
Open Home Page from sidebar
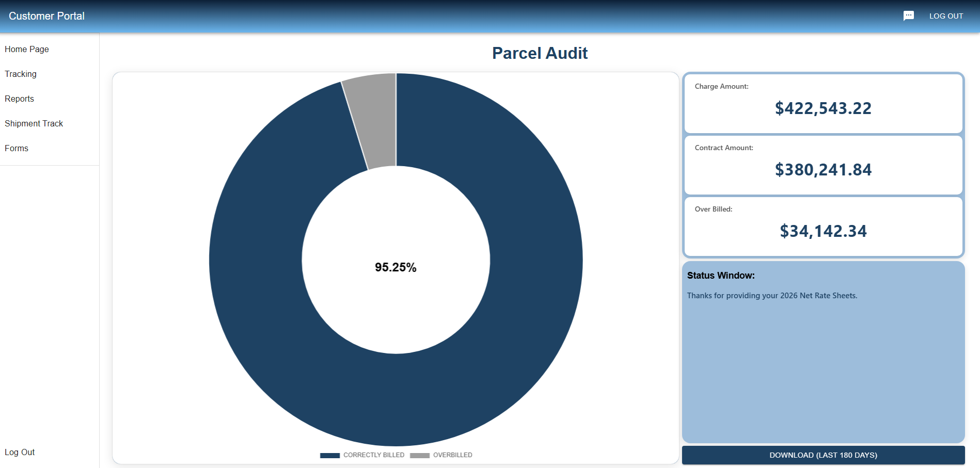(27, 49)
